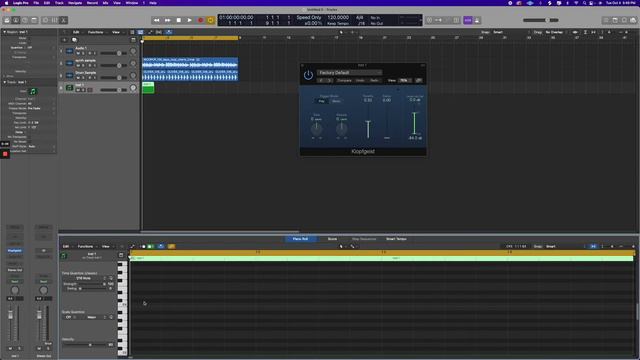This screenshot has width=640, height=360.
Task: Switch to the Piano Roll tab
Action: coord(300,239)
